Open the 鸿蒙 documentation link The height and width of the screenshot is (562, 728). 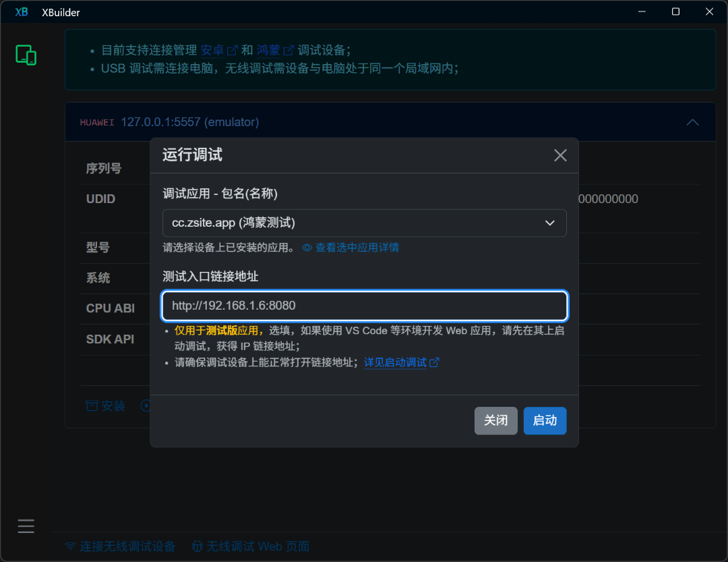[x=275, y=50]
